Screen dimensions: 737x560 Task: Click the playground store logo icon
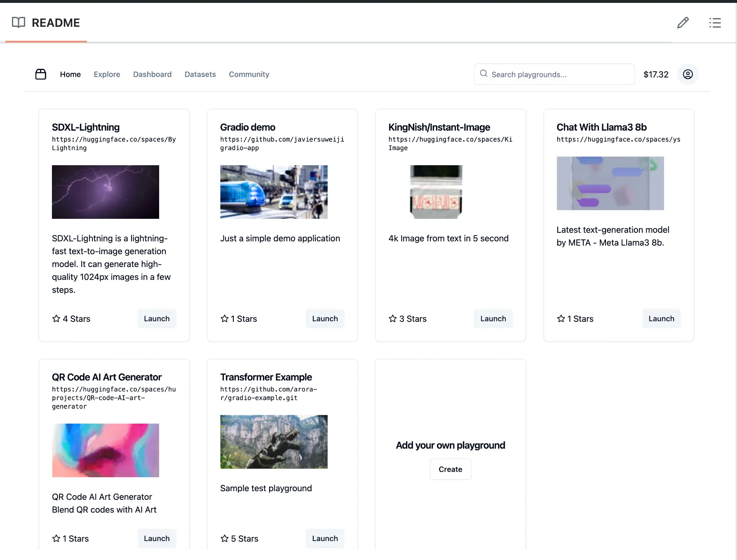click(x=41, y=74)
